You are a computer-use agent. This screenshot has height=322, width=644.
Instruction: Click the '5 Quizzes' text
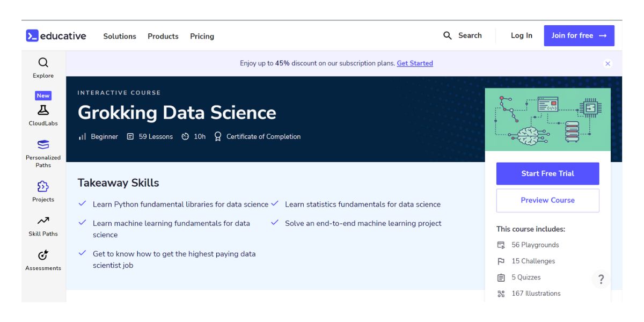point(526,277)
